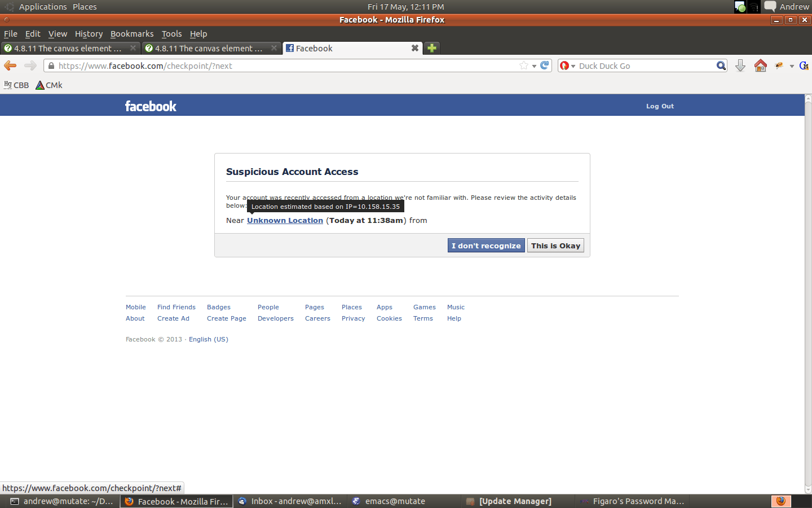Open downloads with the arrow icon
Image resolution: width=812 pixels, height=508 pixels.
pyautogui.click(x=740, y=65)
